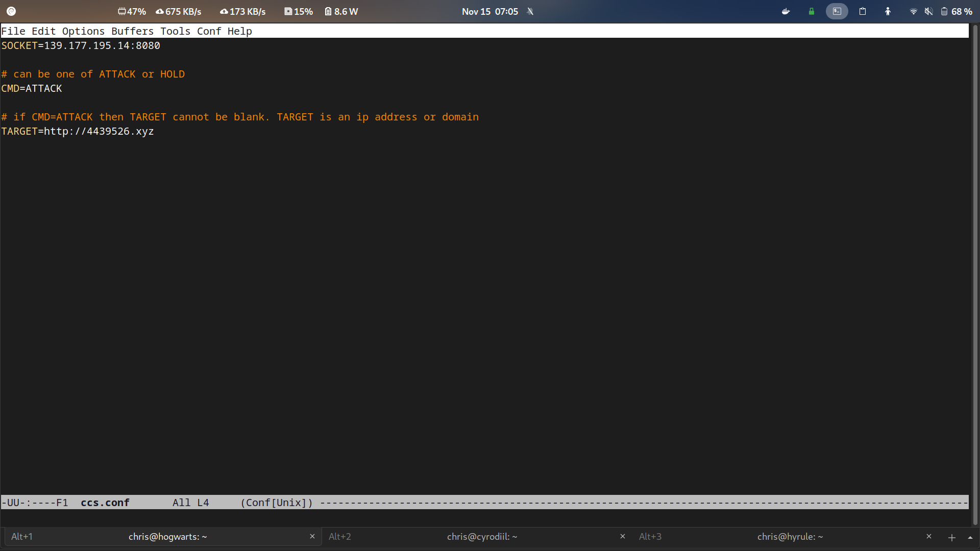Screen dimensions: 980x551
Task: Add a new terminal tab
Action: 952,537
